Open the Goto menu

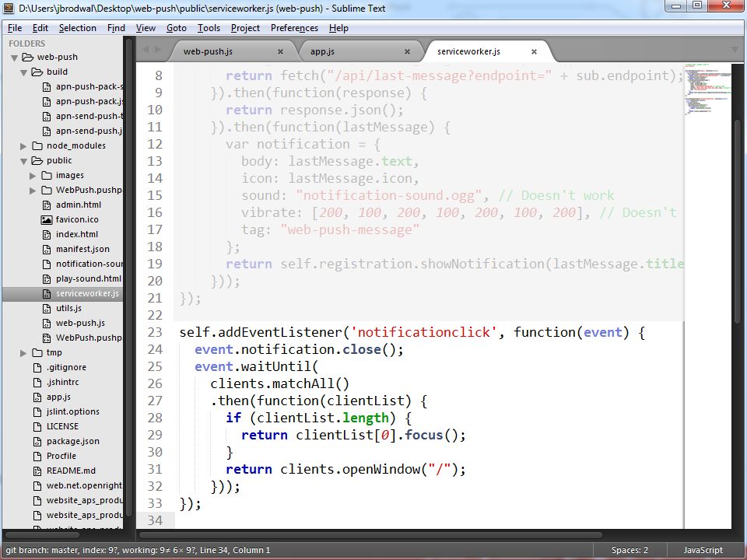pyautogui.click(x=177, y=28)
